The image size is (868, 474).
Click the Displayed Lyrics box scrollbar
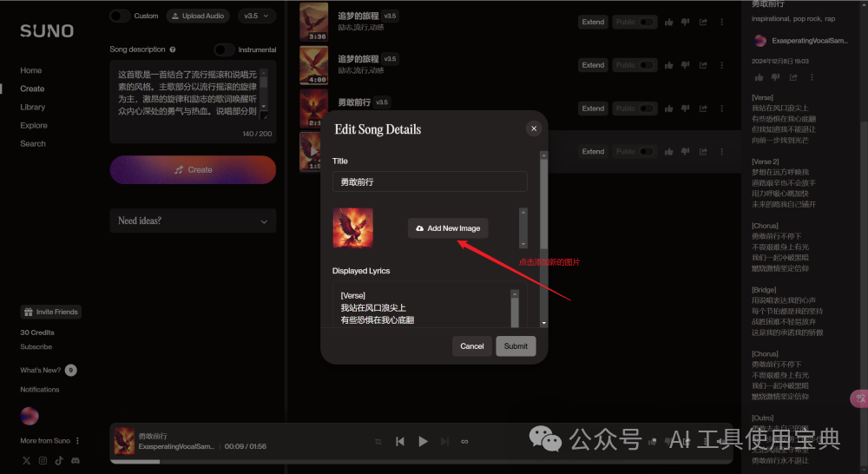[515, 308]
